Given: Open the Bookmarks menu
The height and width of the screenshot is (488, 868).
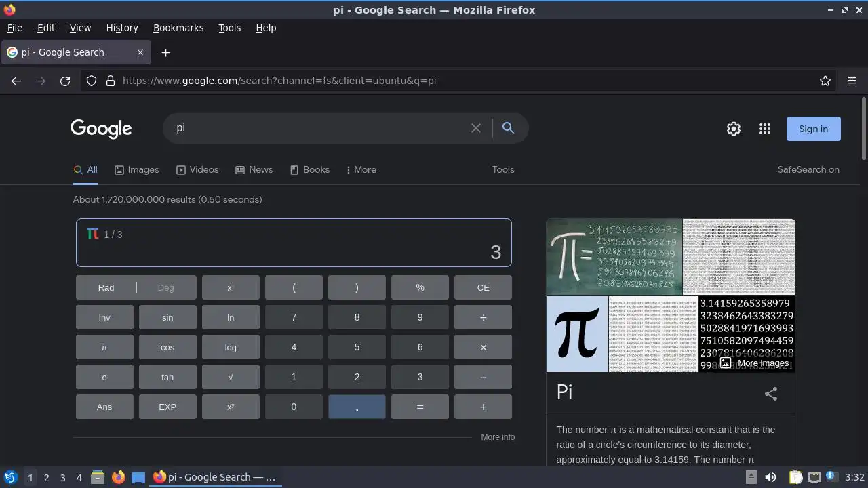Looking at the screenshot, I should click(x=178, y=28).
